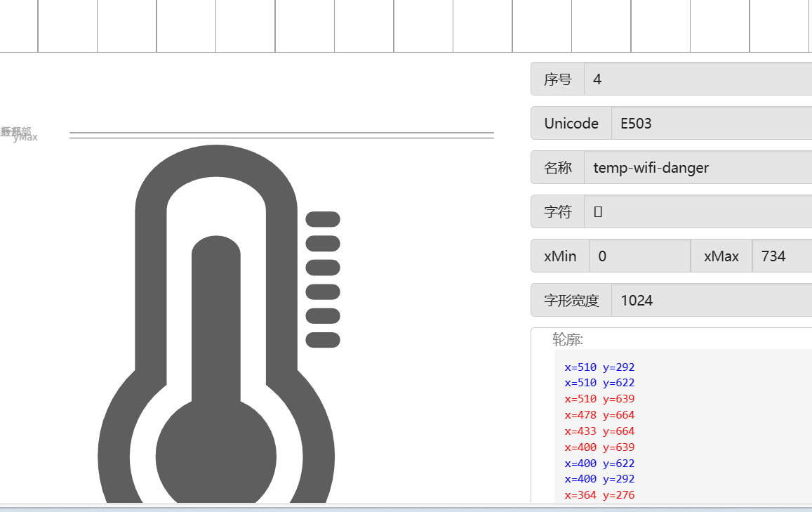812x512 pixels.
Task: Click the xMin field showing 0
Action: [639, 256]
